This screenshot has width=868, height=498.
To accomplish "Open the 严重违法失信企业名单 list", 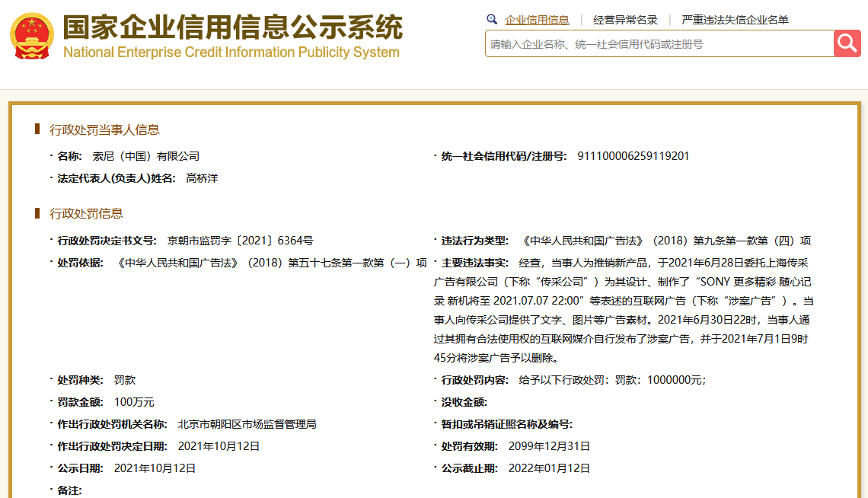I will (x=733, y=19).
